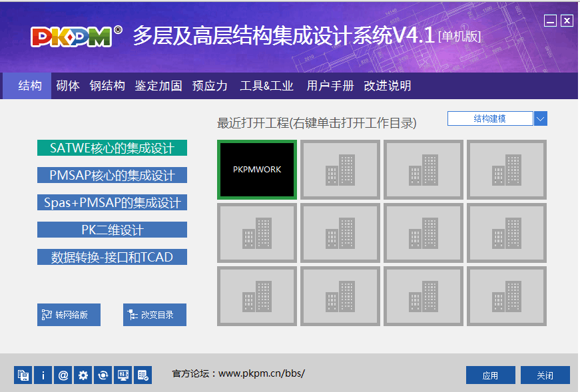
Task: Click the 结构建模 combo box field
Action: coord(490,118)
